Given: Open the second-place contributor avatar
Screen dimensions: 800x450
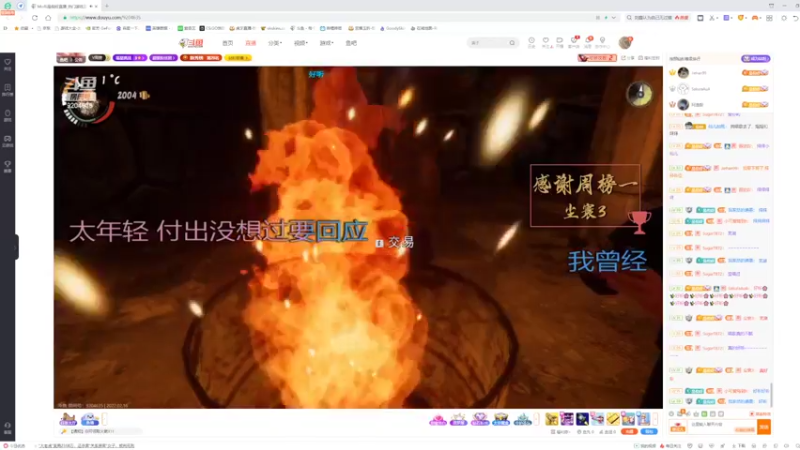Looking at the screenshot, I should (683, 88).
